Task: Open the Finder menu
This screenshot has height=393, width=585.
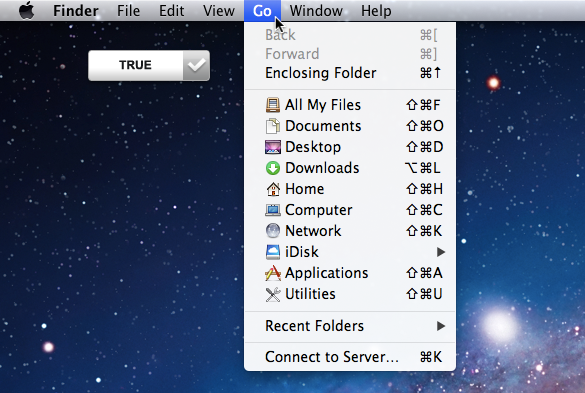Action: click(x=76, y=10)
